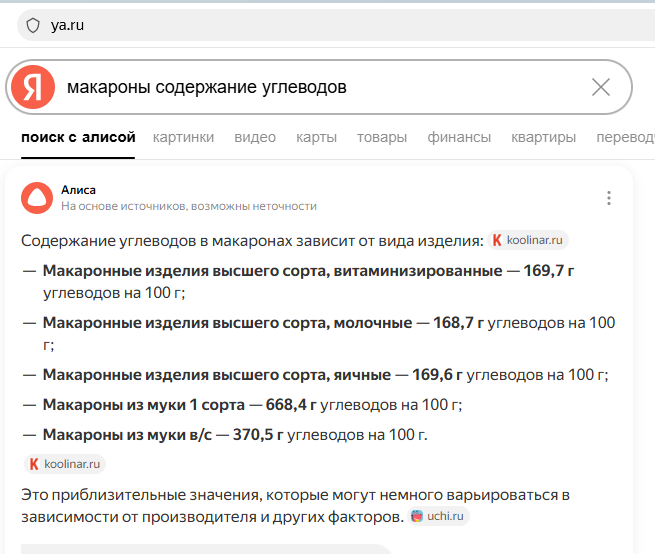
Task: Open the uchi.ru source chip
Action: (438, 516)
